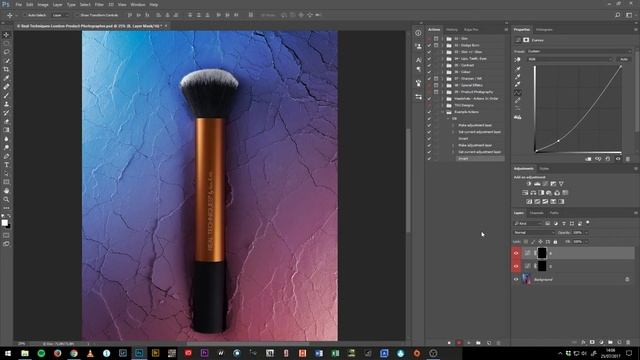Screen dimensions: 640x360
Task: Toggle Curves layer visibility in Properties panel
Action: (x=618, y=159)
